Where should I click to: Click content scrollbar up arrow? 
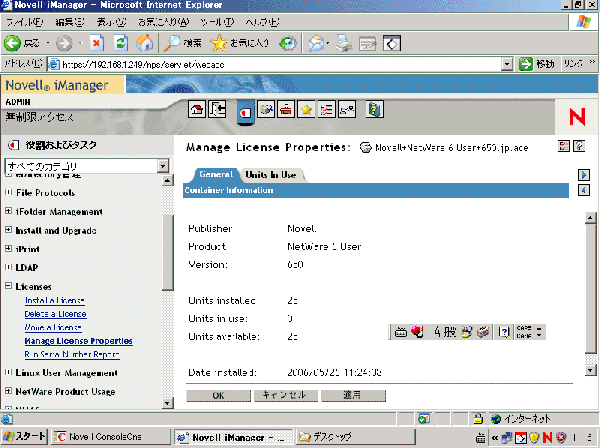[x=590, y=218]
